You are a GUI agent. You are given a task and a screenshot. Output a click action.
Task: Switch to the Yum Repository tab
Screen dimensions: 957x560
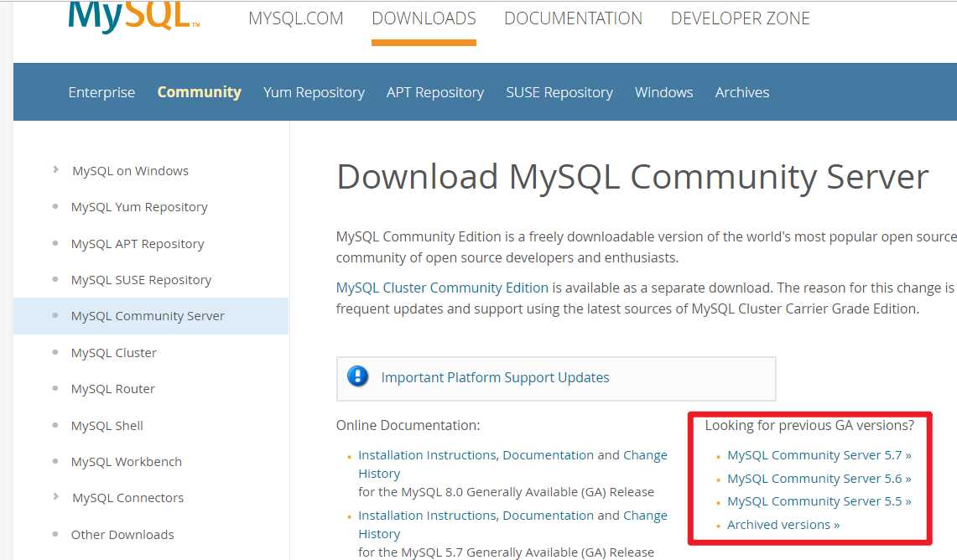point(314,92)
